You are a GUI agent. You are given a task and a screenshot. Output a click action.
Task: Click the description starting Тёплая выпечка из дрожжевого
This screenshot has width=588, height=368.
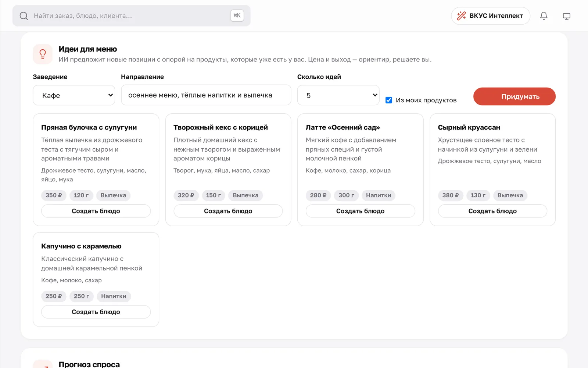coord(92,149)
